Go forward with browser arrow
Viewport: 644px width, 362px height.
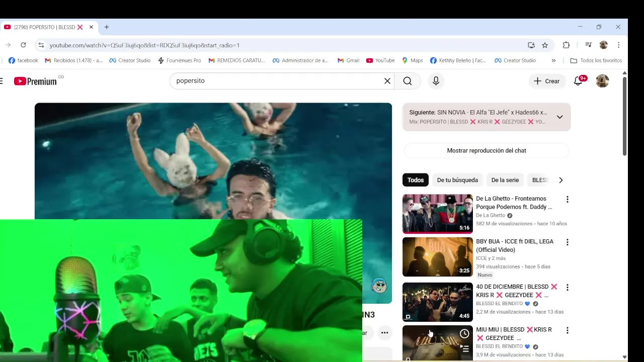8,45
